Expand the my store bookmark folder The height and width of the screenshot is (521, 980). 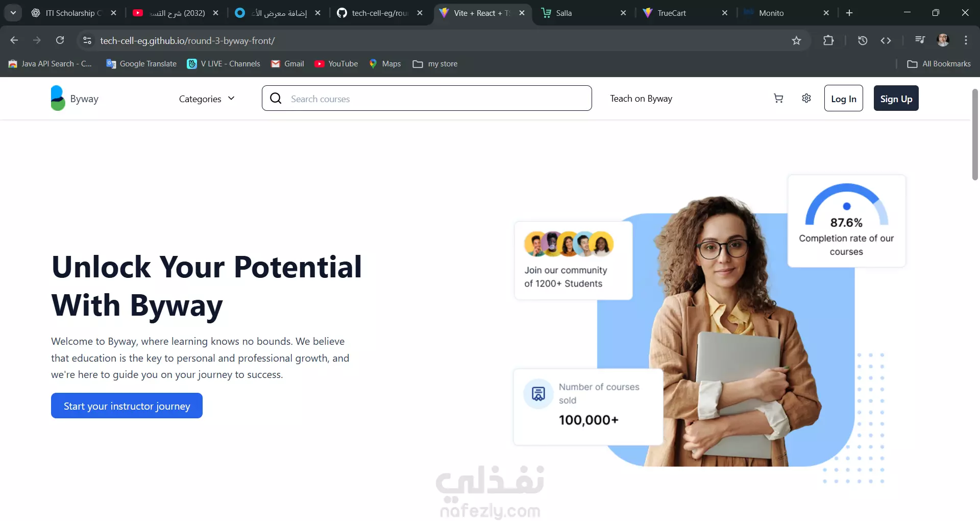point(435,64)
